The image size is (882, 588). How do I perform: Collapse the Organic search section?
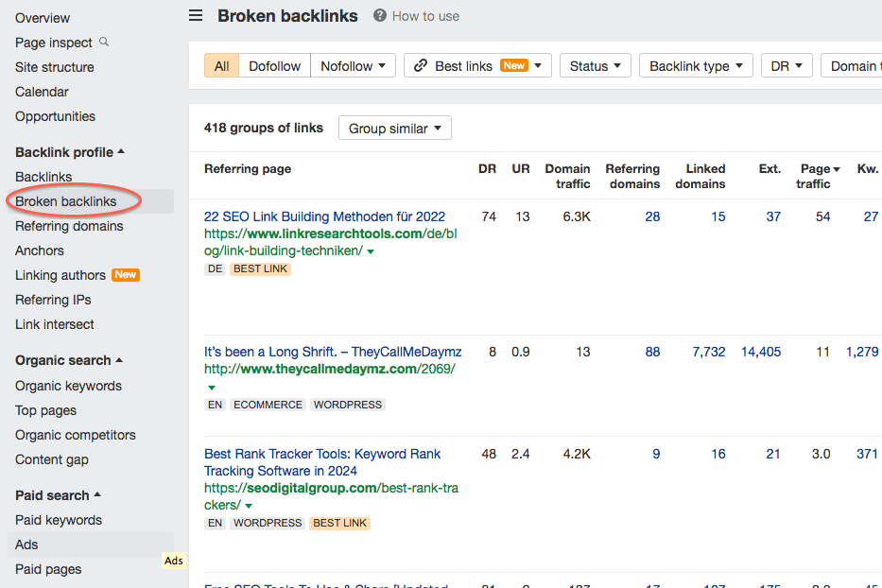pos(119,360)
